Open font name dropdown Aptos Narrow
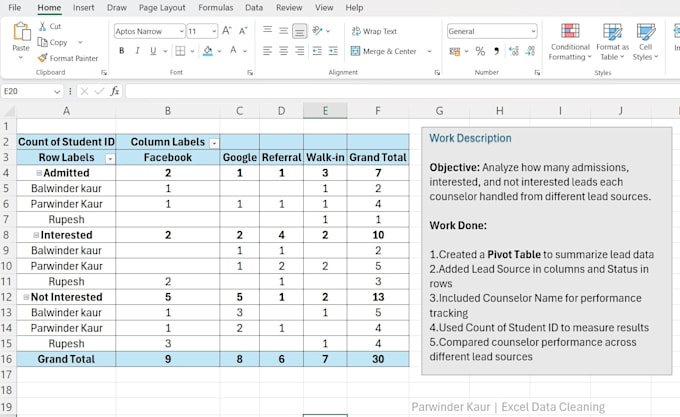This screenshot has height=417, width=680. (181, 31)
